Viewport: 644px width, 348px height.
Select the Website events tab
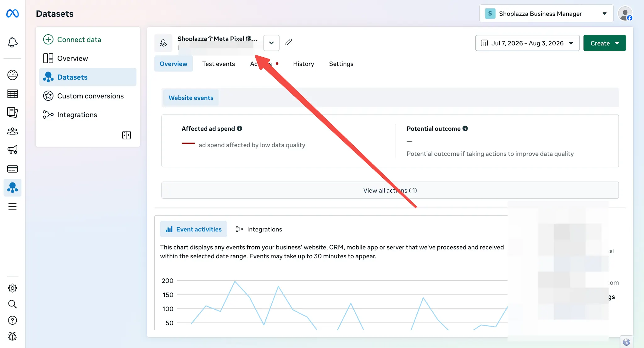(x=191, y=98)
